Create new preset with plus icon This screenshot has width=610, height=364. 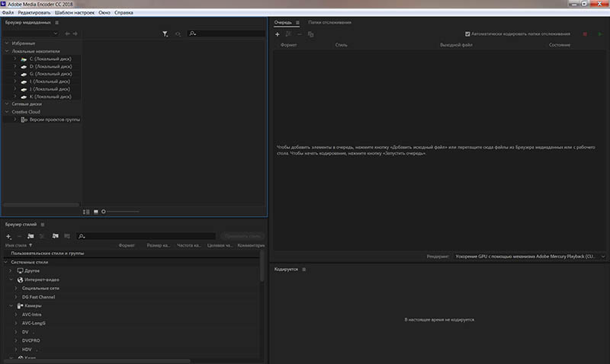(x=8, y=236)
